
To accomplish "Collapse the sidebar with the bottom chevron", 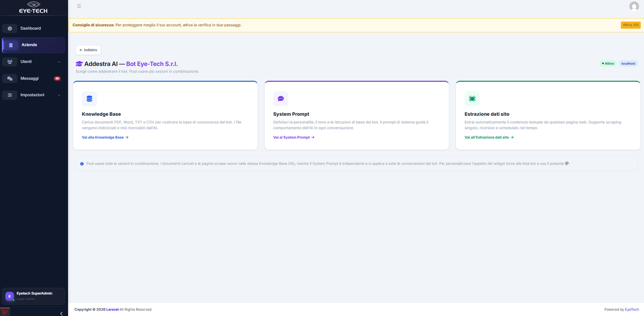I will coord(61,313).
